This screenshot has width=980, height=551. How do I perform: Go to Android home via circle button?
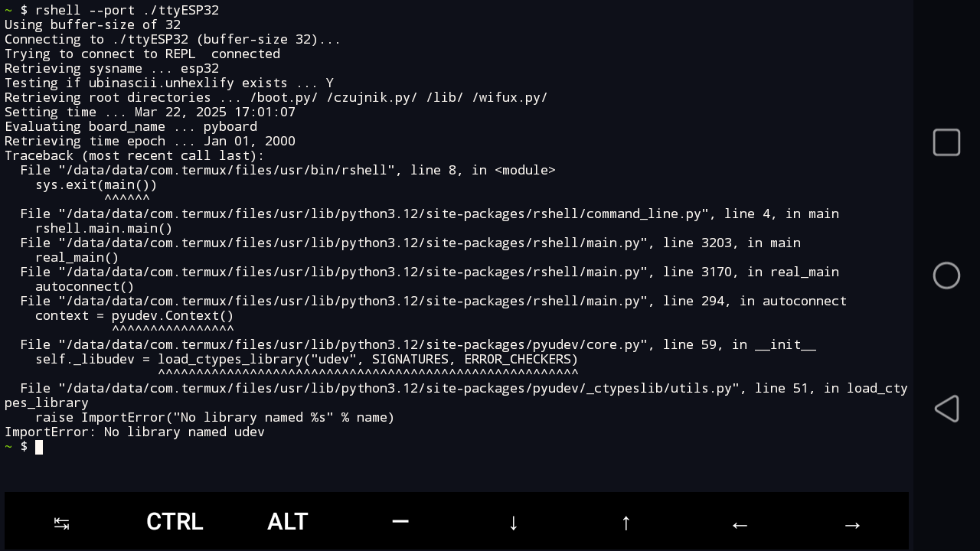click(946, 275)
